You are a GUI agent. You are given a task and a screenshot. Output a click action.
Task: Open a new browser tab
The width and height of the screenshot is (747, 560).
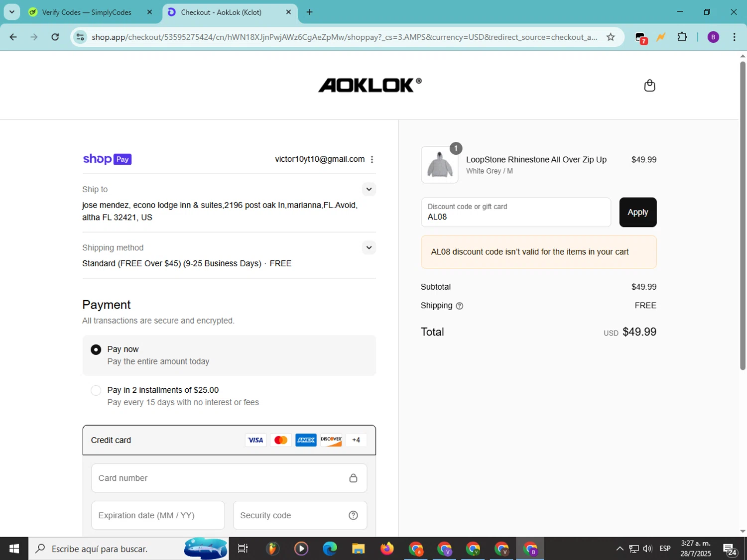(310, 12)
